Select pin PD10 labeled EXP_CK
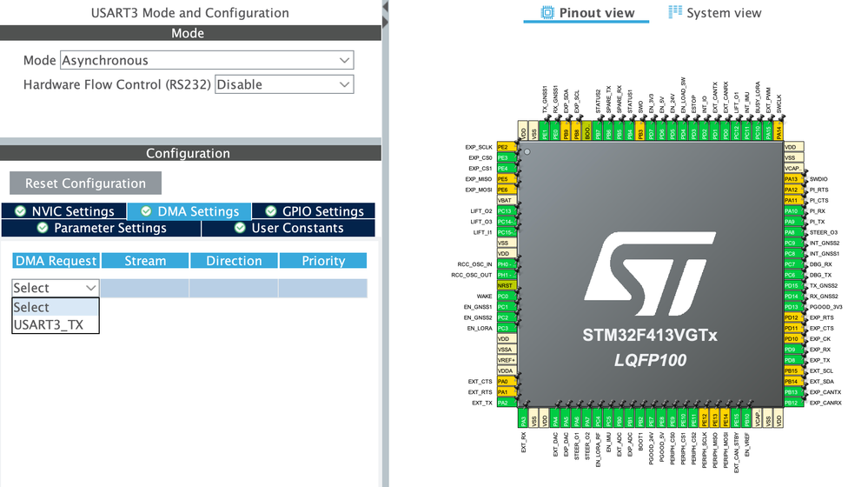Image resolution: width=868 pixels, height=487 pixels. click(x=793, y=338)
